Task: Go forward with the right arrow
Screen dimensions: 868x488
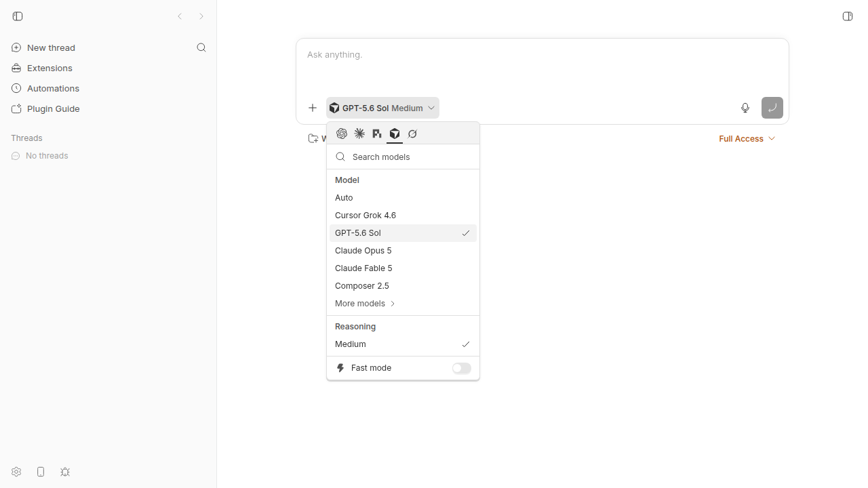Action: click(201, 16)
